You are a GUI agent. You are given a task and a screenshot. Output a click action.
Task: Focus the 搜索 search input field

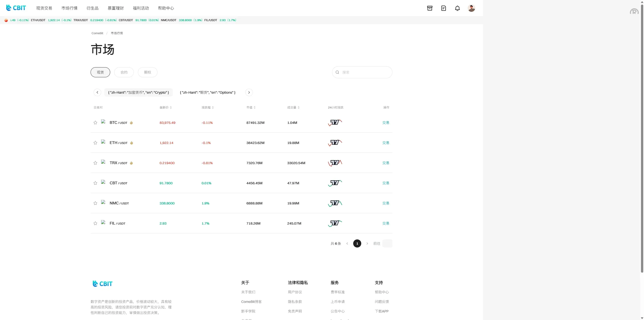365,72
